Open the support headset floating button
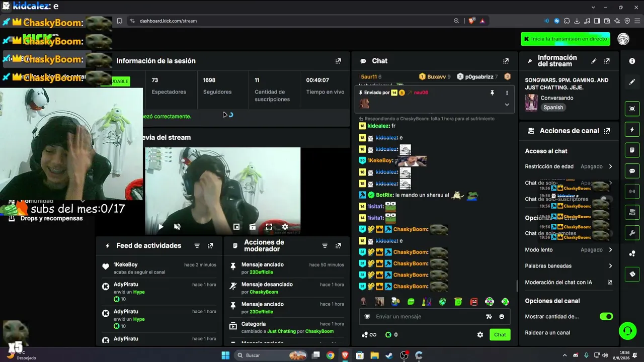 pyautogui.click(x=627, y=331)
